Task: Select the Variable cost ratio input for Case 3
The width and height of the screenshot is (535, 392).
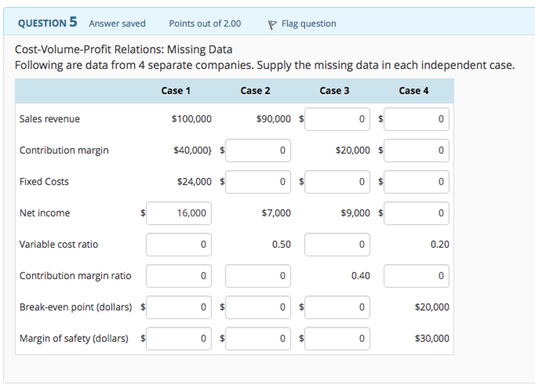Action: 337,245
